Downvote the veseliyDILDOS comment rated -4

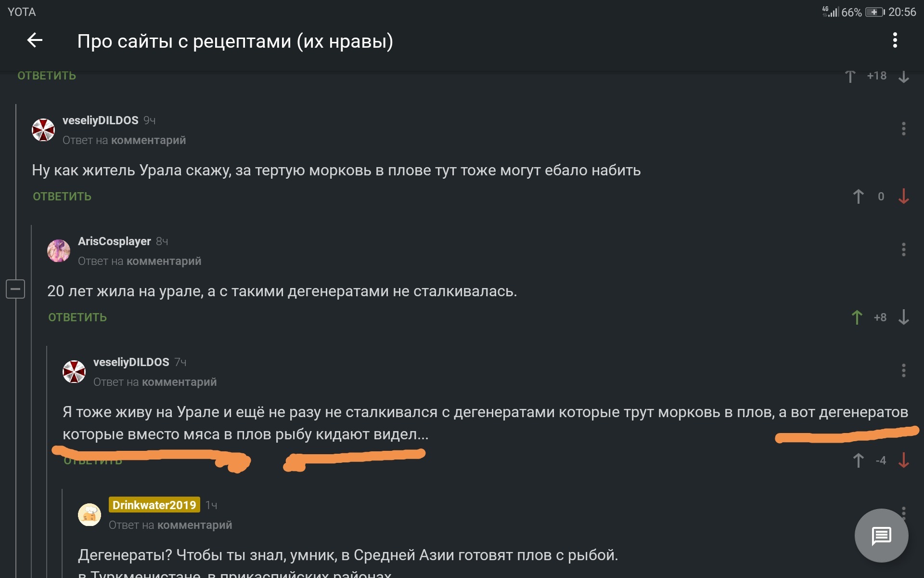pyautogui.click(x=904, y=460)
